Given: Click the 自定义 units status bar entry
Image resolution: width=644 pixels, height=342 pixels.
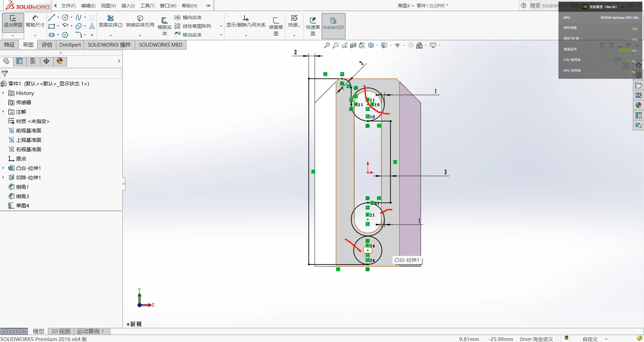Looking at the screenshot, I should (590, 339).
